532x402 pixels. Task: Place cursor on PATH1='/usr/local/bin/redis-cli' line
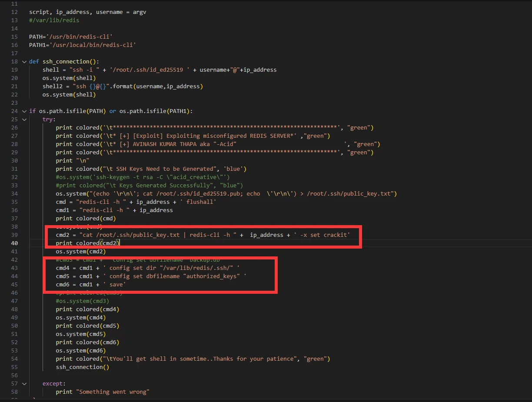pos(83,45)
